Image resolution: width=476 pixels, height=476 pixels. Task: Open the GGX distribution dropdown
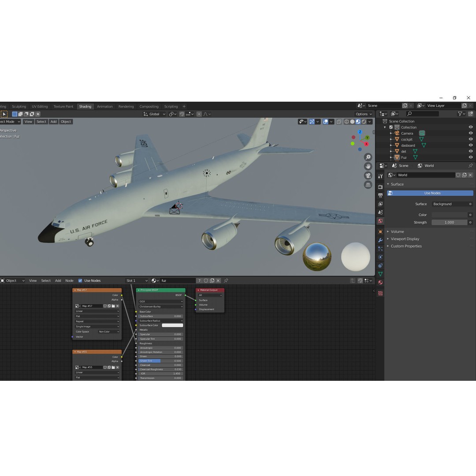click(160, 301)
